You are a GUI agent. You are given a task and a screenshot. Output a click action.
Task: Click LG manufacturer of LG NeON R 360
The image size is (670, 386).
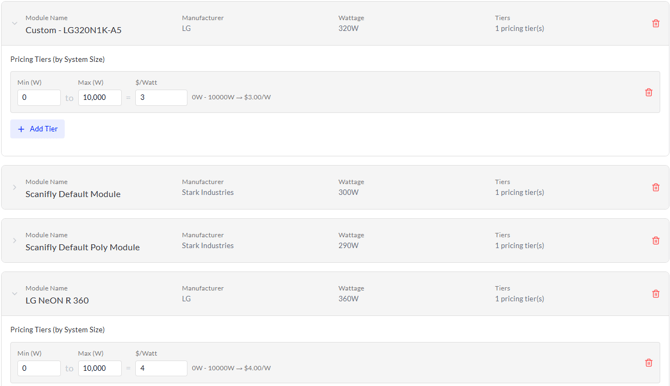[x=186, y=299]
